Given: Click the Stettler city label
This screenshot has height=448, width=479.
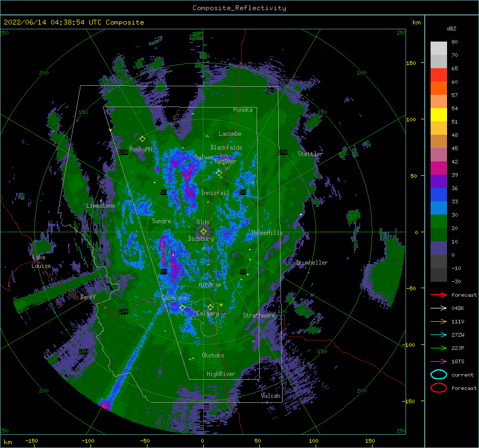Looking at the screenshot, I should click(310, 154).
